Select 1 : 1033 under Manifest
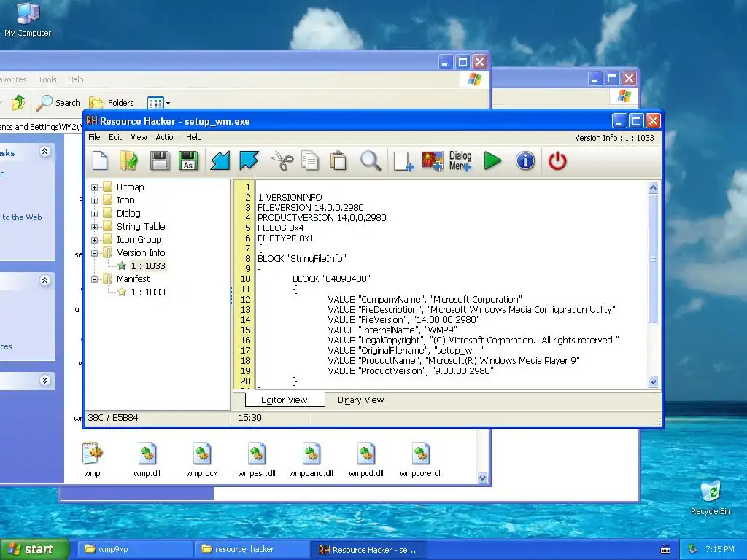 click(148, 292)
